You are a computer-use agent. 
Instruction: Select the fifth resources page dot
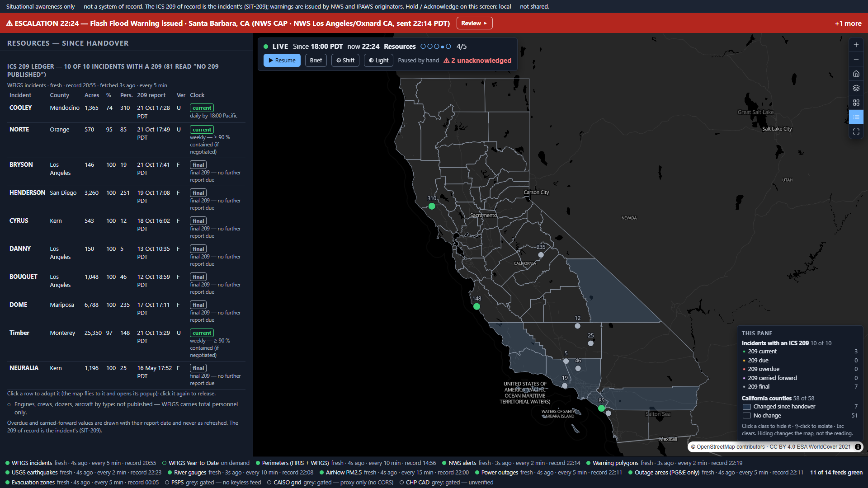coord(448,47)
